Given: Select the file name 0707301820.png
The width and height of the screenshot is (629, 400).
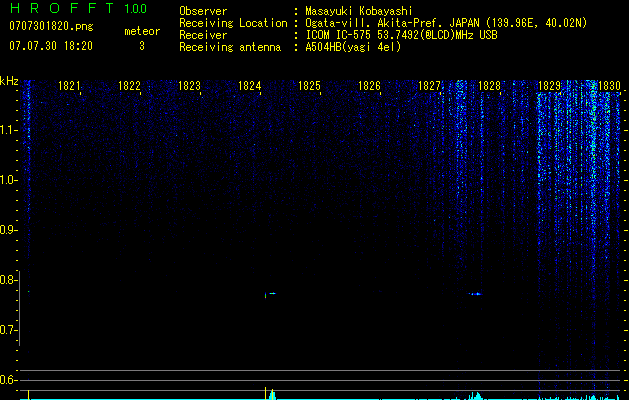Looking at the screenshot, I should [51, 27].
